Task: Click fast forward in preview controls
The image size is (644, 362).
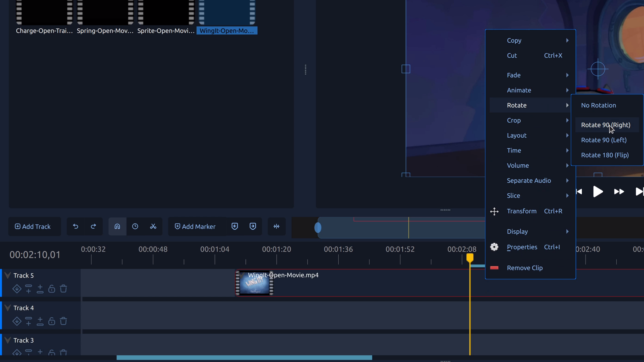Action: point(619,192)
